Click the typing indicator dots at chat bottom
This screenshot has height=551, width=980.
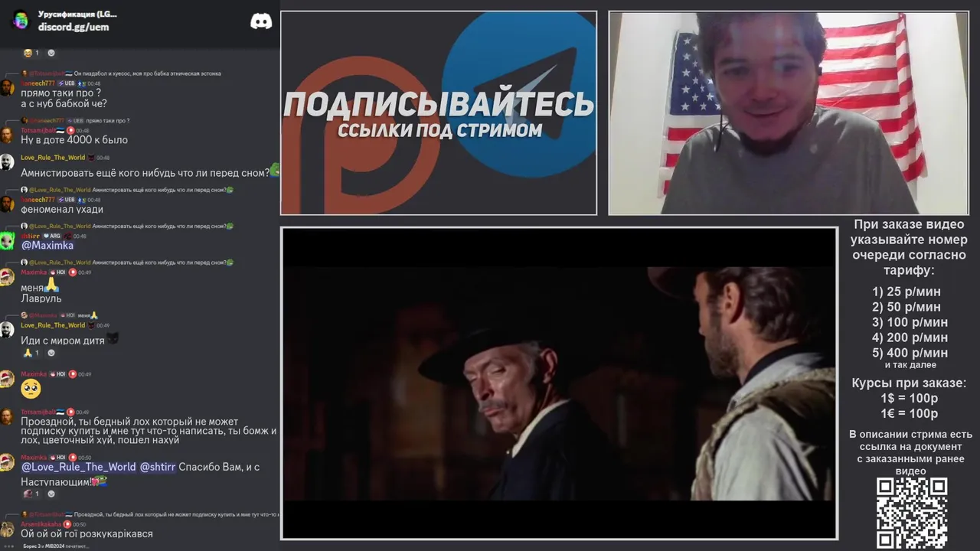click(x=8, y=546)
